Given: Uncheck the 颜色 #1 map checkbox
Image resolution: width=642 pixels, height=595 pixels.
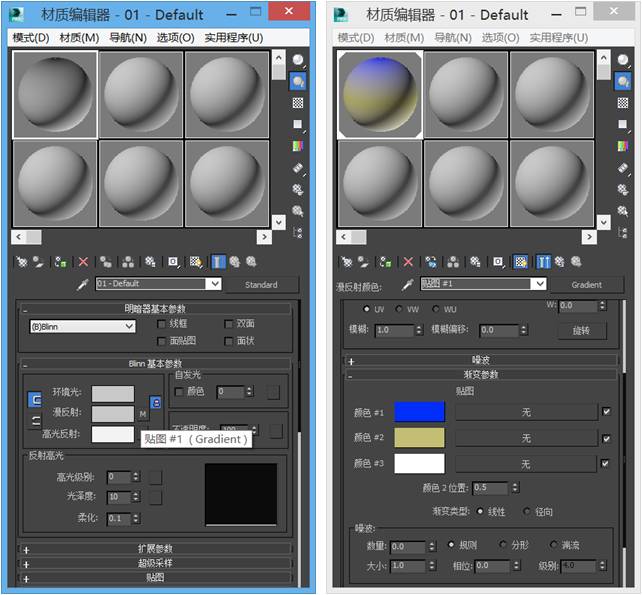Looking at the screenshot, I should pyautogui.click(x=606, y=412).
